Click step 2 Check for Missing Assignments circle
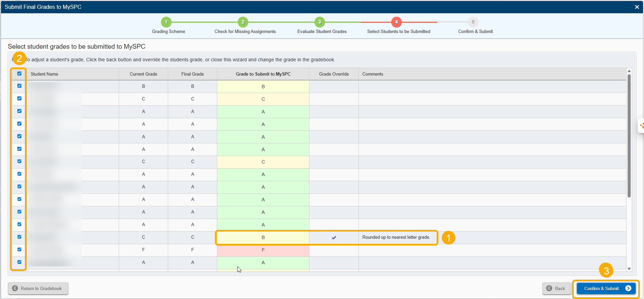This screenshot has height=299, width=644. (243, 22)
